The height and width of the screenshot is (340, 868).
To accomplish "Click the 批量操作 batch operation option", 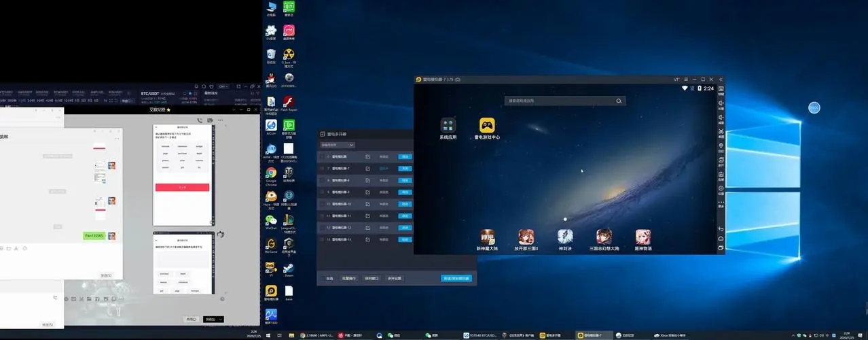I will point(349,278).
